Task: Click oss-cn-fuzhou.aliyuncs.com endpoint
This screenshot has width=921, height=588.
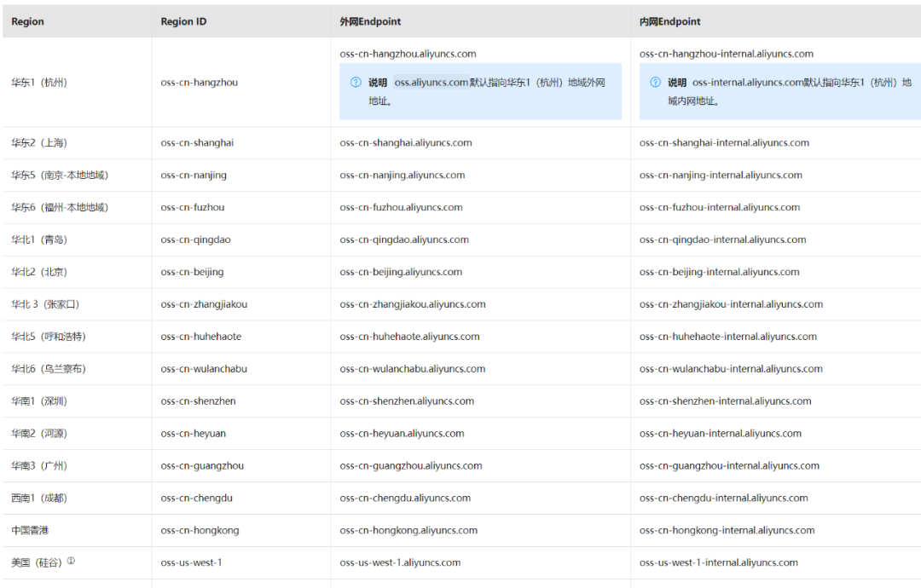Action: coord(401,208)
